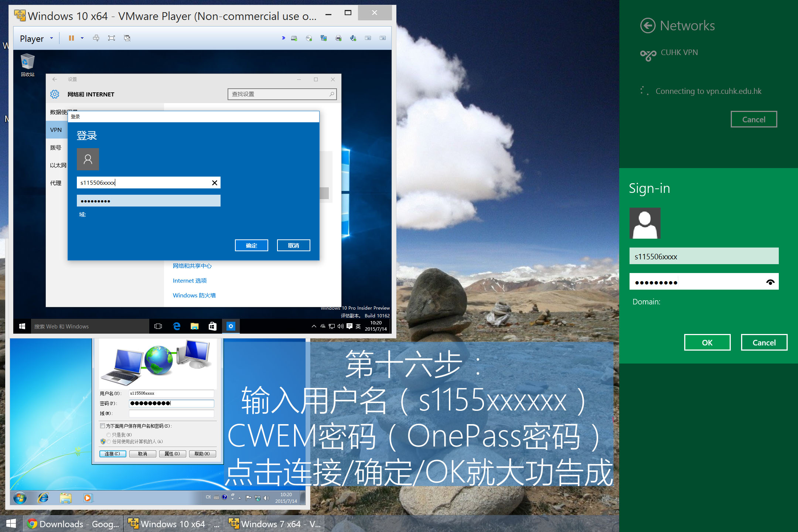Open the Recycle Bin on Windows 10 desktop
Screen dimensions: 798x532
coord(27,65)
